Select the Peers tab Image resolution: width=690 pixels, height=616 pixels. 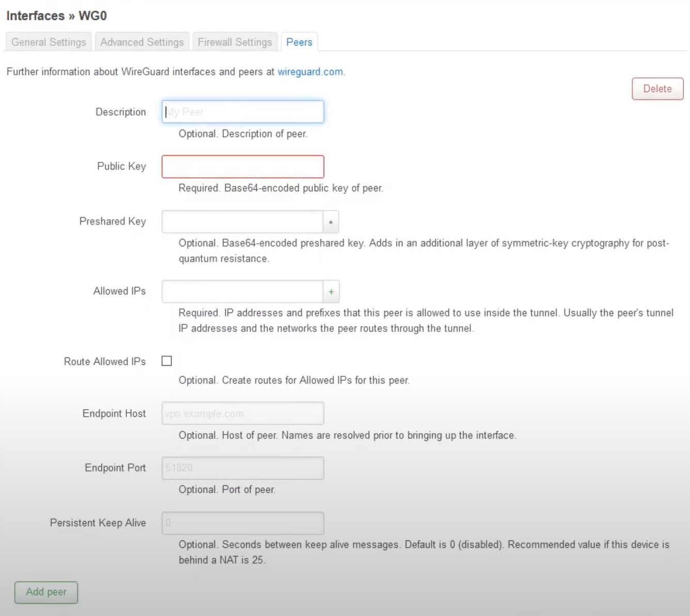[299, 42]
